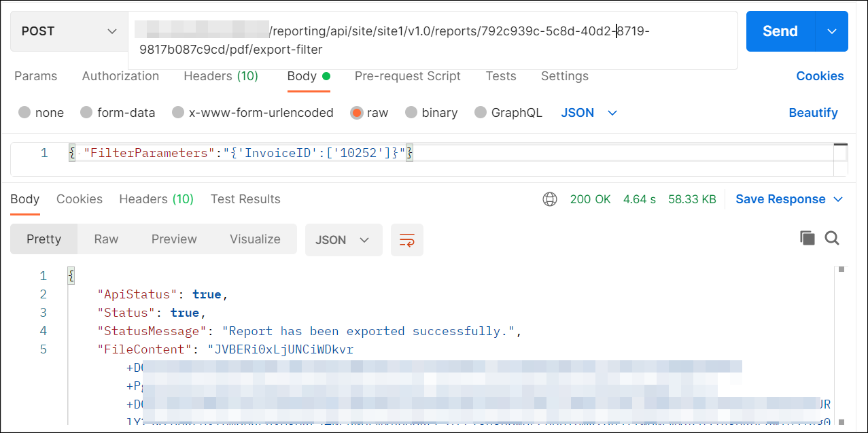
Task: Open the Params tab
Action: [36, 76]
